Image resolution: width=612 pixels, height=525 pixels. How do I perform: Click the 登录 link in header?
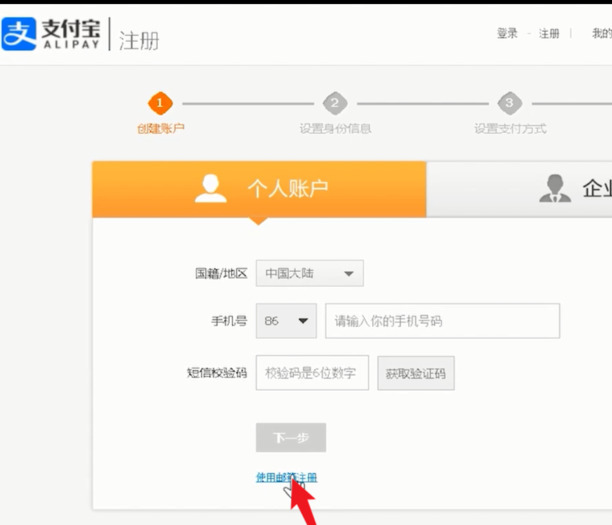pyautogui.click(x=507, y=34)
